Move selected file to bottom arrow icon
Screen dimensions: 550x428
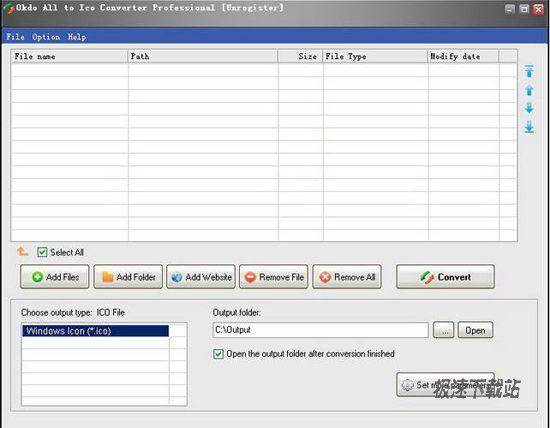pos(529,127)
